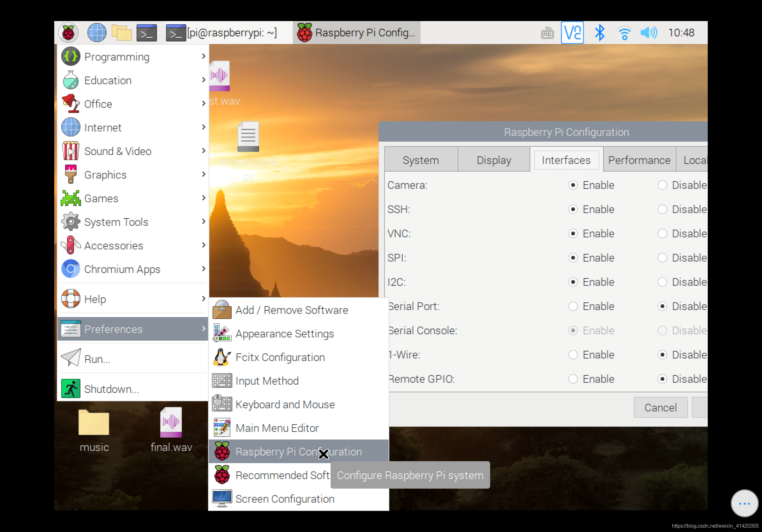
Task: Expand the Games submenu arrow
Action: tap(204, 198)
